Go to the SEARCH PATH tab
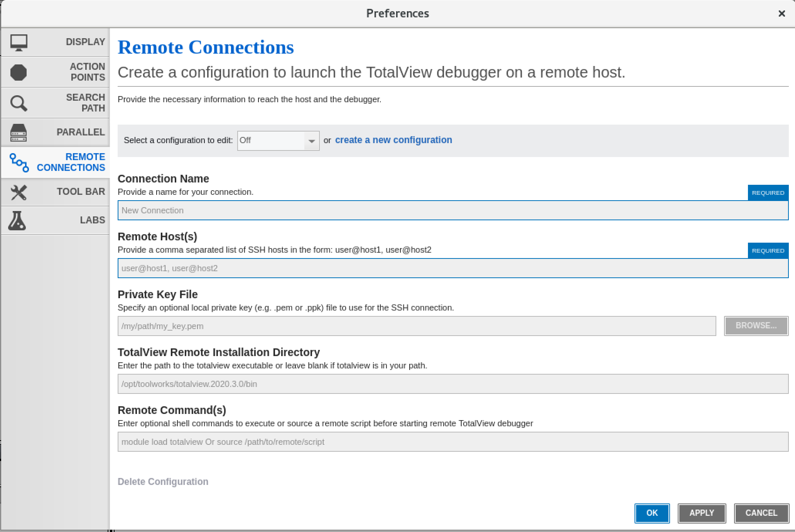 click(x=56, y=103)
